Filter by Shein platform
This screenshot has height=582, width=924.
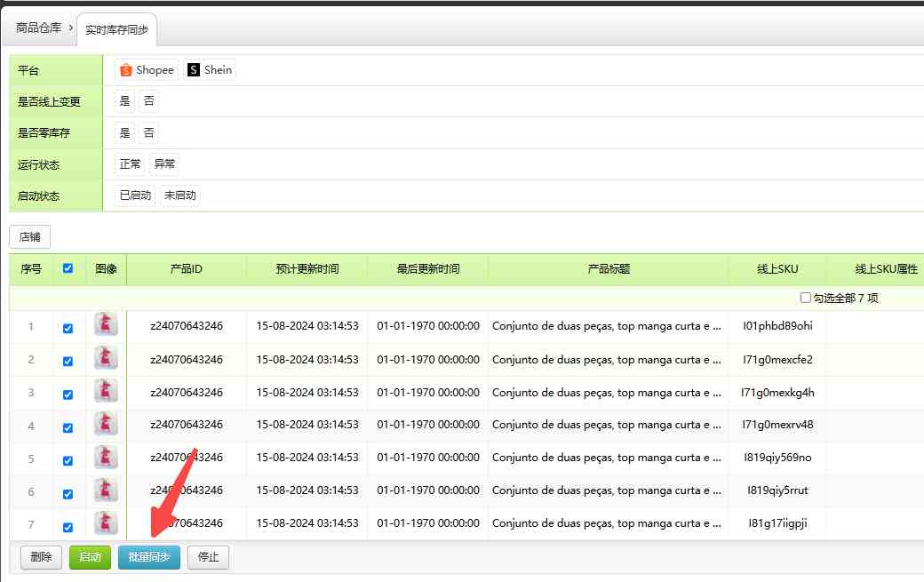[x=210, y=70]
